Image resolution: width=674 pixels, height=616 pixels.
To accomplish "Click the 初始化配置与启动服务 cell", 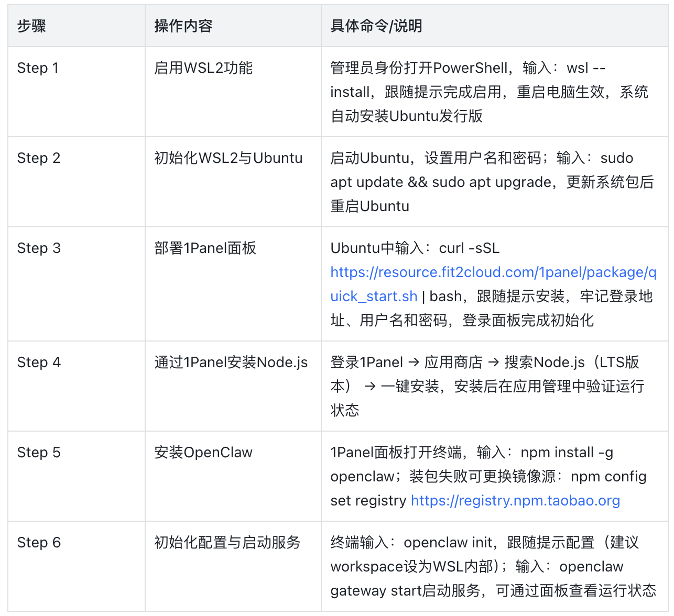I will 227,543.
